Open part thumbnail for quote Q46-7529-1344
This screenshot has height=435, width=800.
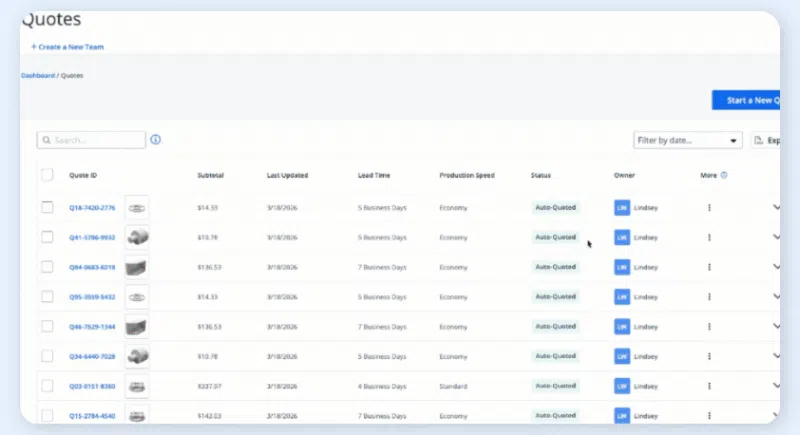tap(137, 326)
